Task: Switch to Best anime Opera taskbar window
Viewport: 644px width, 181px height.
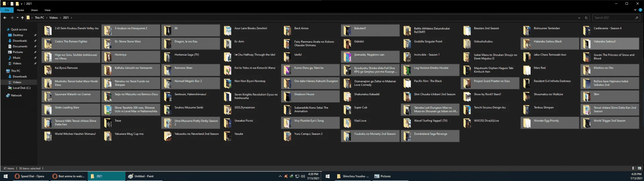Action: coord(69,176)
